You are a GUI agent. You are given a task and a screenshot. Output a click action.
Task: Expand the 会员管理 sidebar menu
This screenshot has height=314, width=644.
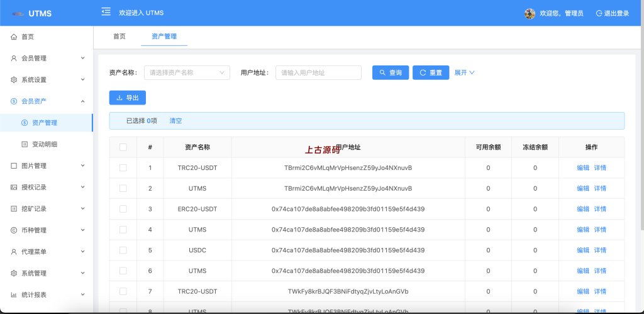(x=82, y=59)
